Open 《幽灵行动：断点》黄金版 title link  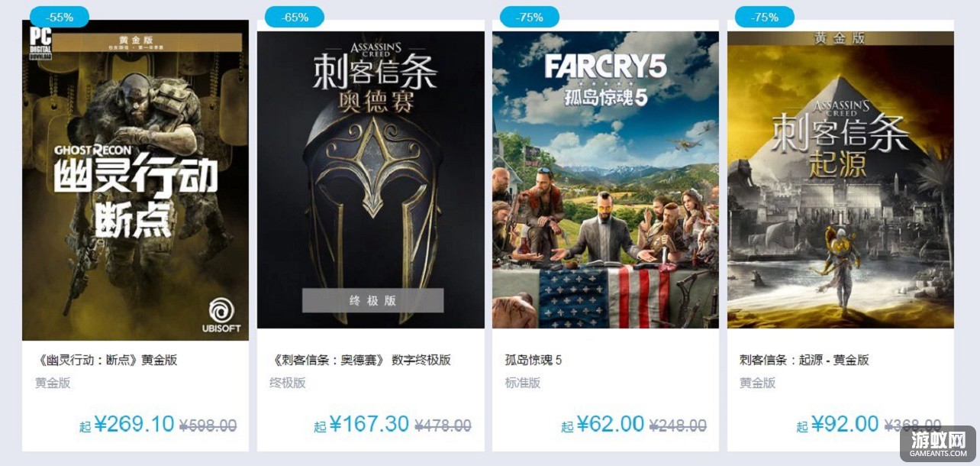(x=106, y=360)
